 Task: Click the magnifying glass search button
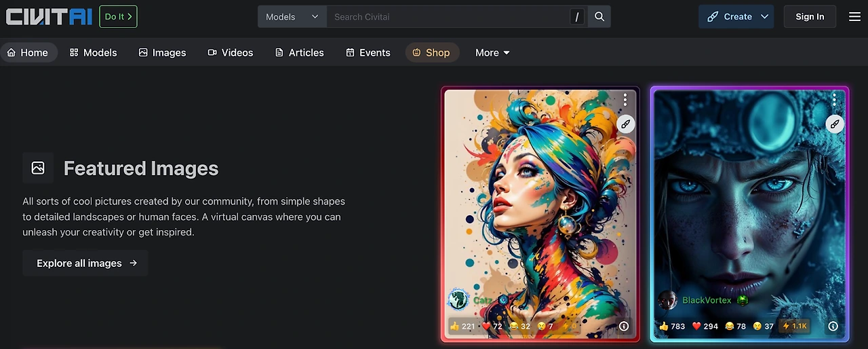(x=599, y=16)
